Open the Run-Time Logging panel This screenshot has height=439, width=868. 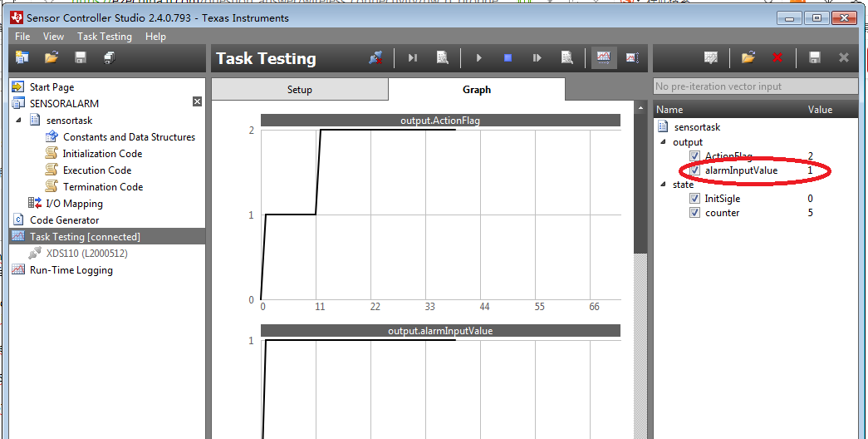click(71, 270)
